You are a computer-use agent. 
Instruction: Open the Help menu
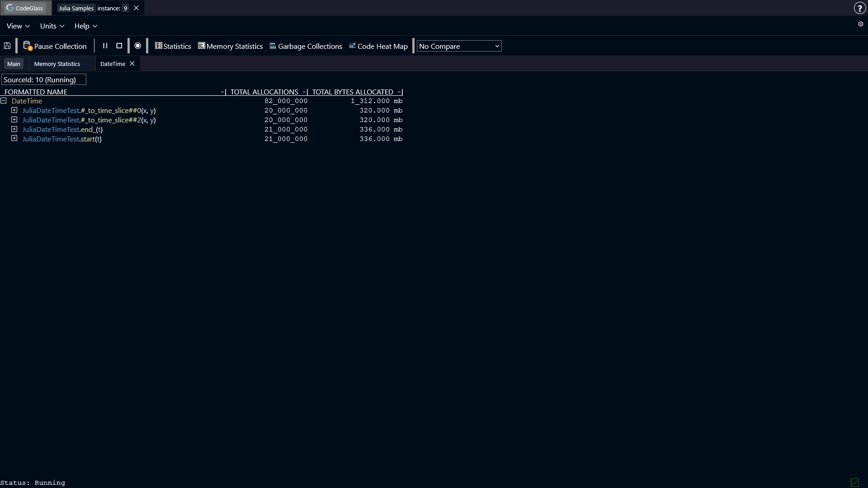[86, 26]
